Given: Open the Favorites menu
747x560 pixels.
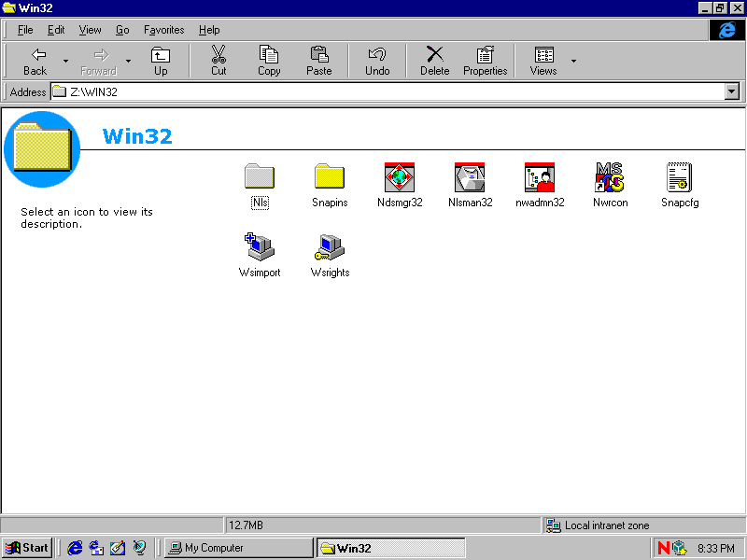Looking at the screenshot, I should [x=164, y=30].
